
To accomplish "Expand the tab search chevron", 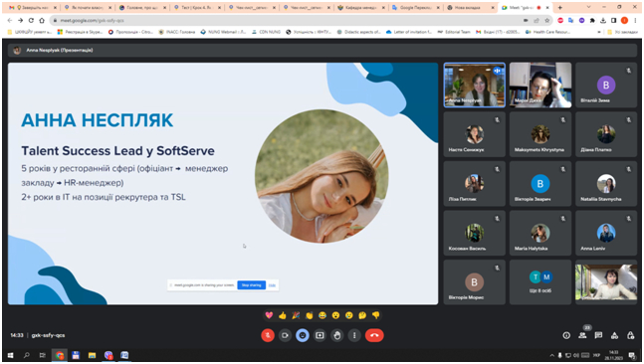I will pos(588,7).
